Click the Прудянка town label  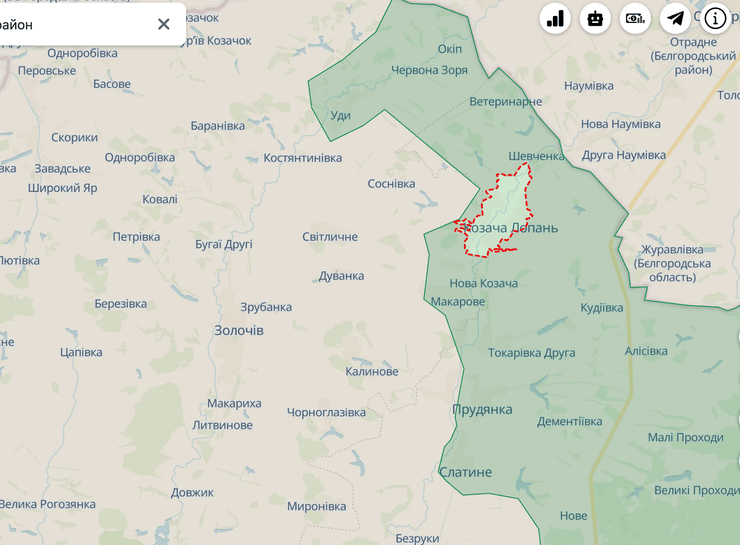482,410
